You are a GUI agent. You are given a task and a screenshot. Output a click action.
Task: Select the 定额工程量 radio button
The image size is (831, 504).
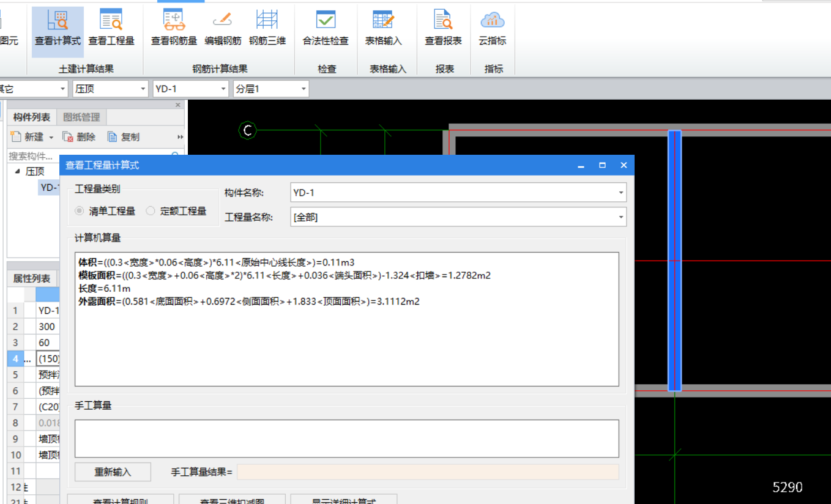pos(151,211)
